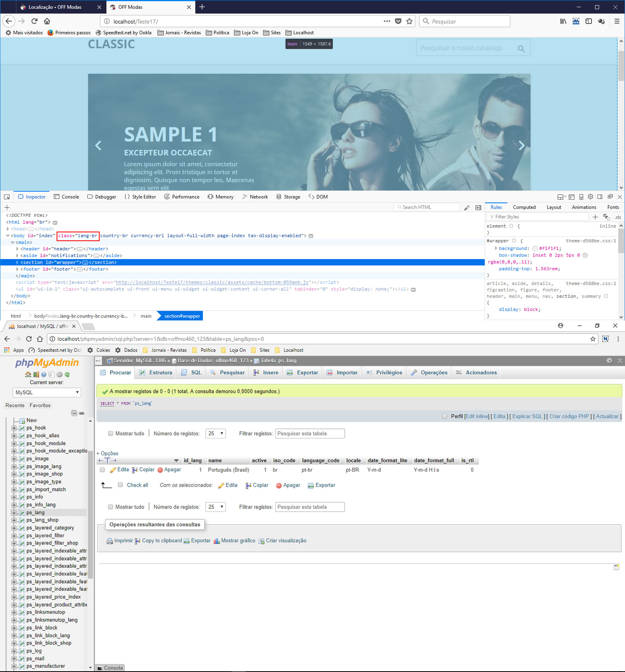Open the DevTools settings gear
This screenshot has width=625, height=672.
[591, 196]
